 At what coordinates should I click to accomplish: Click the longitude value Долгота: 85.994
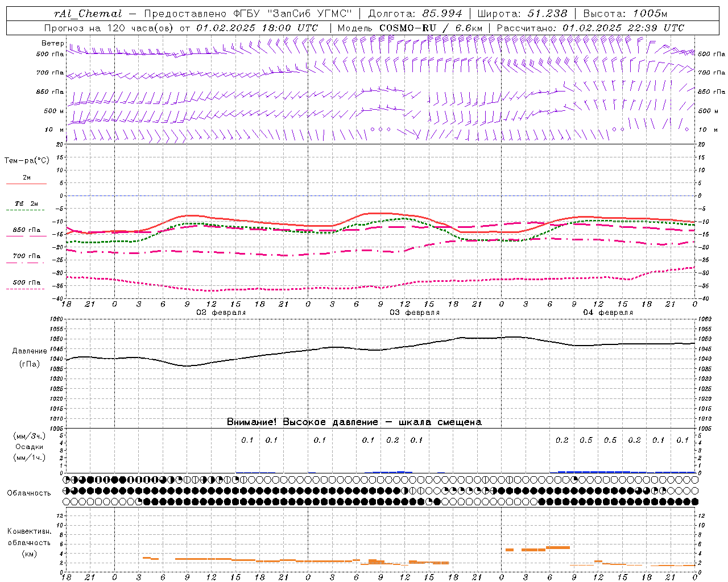tap(415, 14)
